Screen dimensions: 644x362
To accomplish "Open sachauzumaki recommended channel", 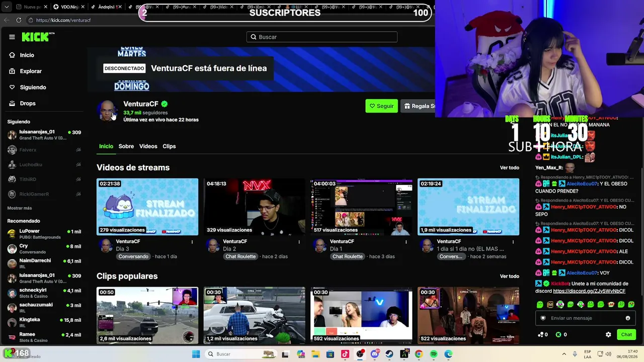I will pos(44,308).
